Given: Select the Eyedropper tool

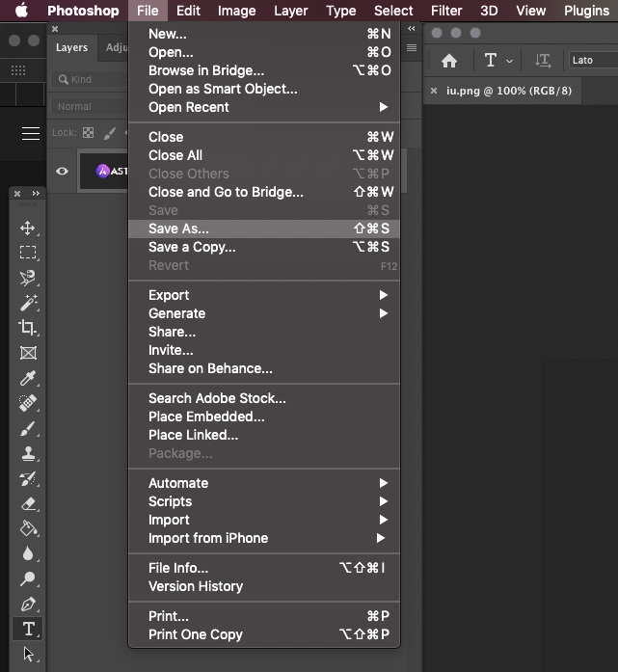Looking at the screenshot, I should click(x=28, y=378).
